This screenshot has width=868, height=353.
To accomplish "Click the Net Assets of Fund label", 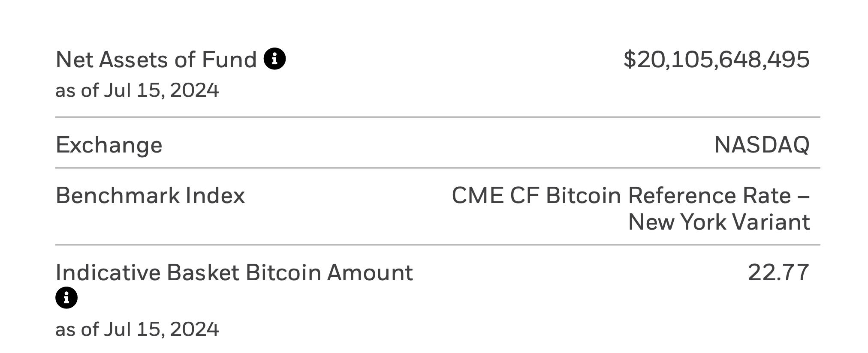I will (x=156, y=60).
